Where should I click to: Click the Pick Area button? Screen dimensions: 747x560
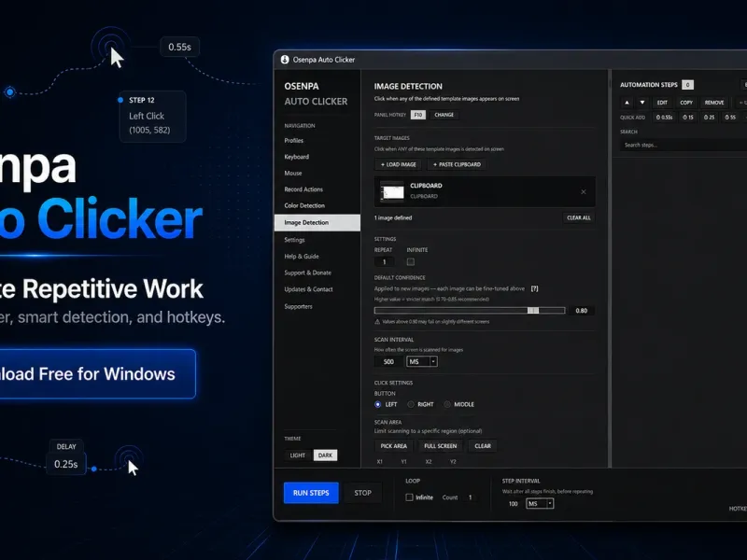tap(393, 446)
